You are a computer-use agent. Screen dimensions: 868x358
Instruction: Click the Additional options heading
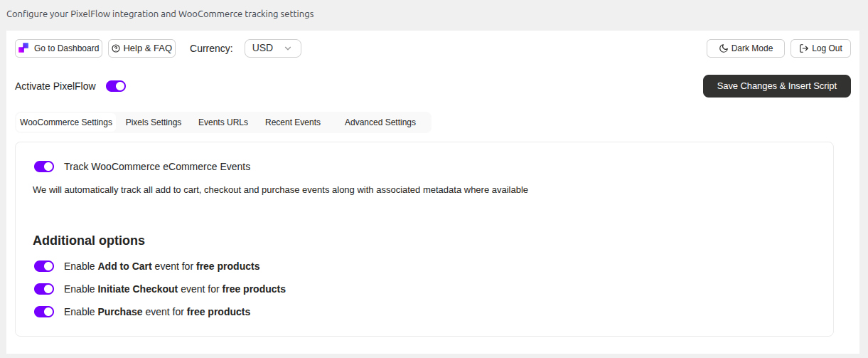click(89, 241)
